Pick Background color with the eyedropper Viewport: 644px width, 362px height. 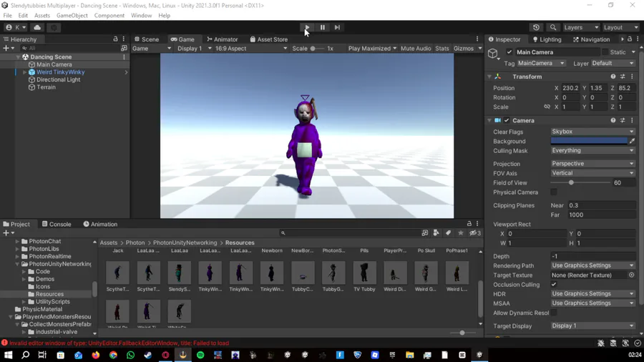pos(632,141)
